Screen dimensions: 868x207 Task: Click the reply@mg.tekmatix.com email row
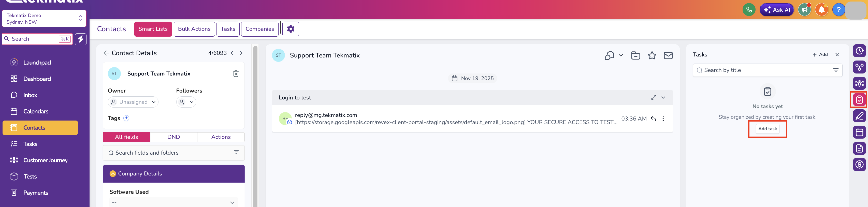(x=472, y=119)
